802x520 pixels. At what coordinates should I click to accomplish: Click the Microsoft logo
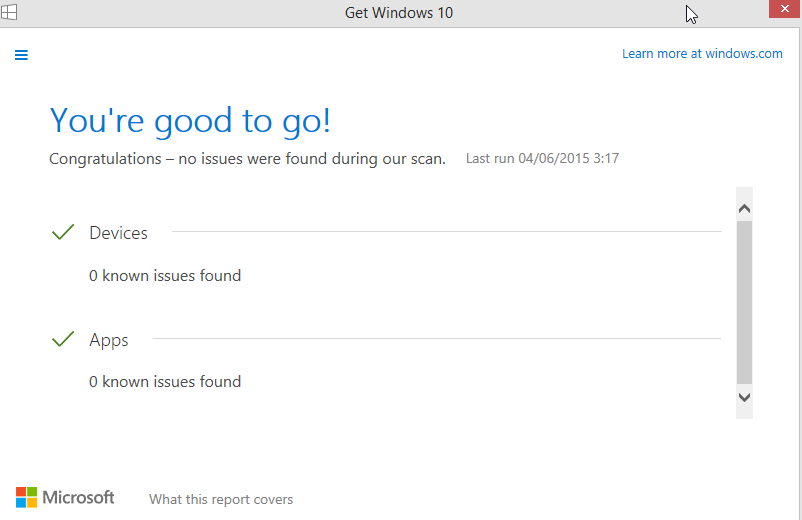coord(65,498)
